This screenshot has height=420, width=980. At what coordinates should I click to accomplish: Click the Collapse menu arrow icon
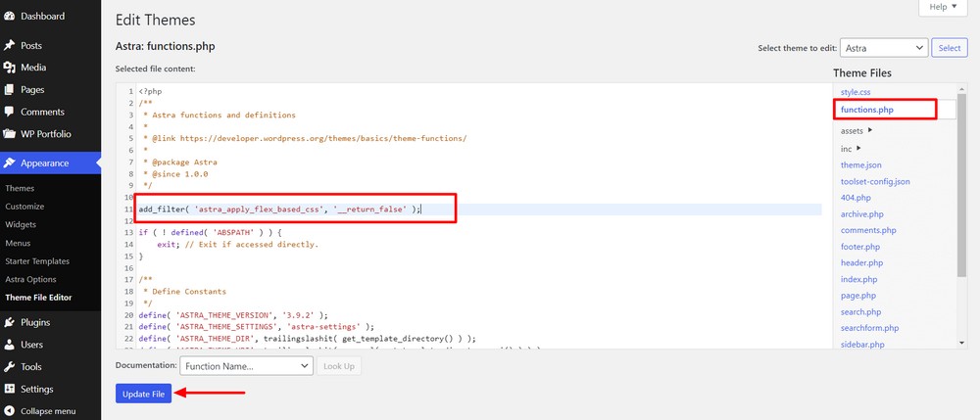[x=10, y=411]
